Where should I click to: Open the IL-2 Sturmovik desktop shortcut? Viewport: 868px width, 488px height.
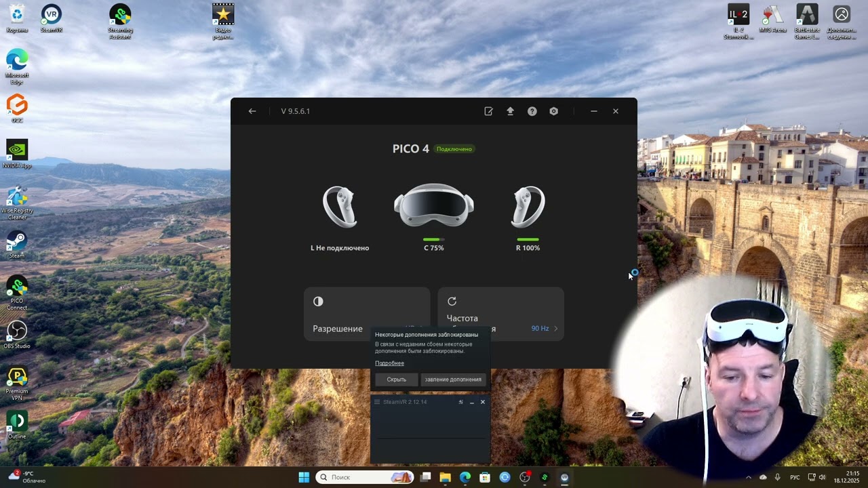(x=738, y=22)
